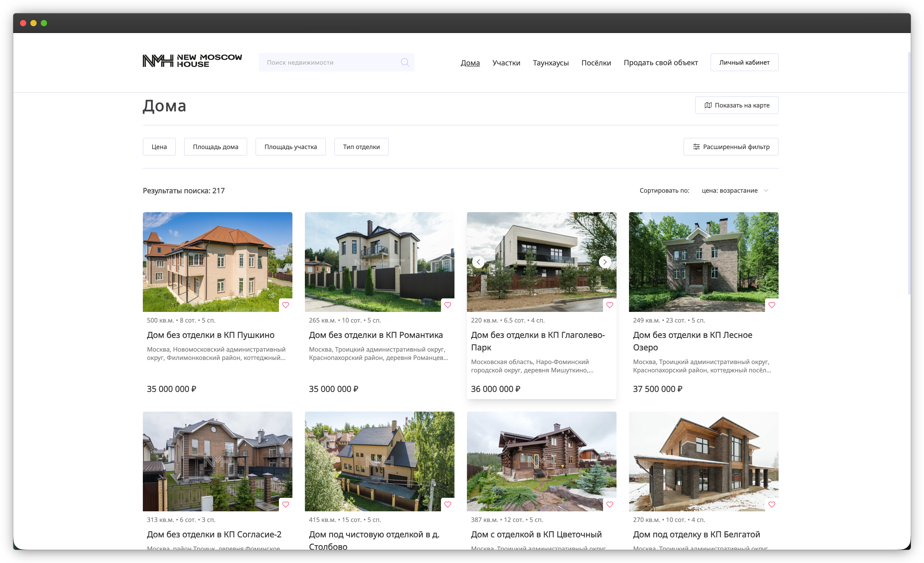Click the heart icon on КП Пушкино card
Screen dimensions: 924x563
point(286,305)
